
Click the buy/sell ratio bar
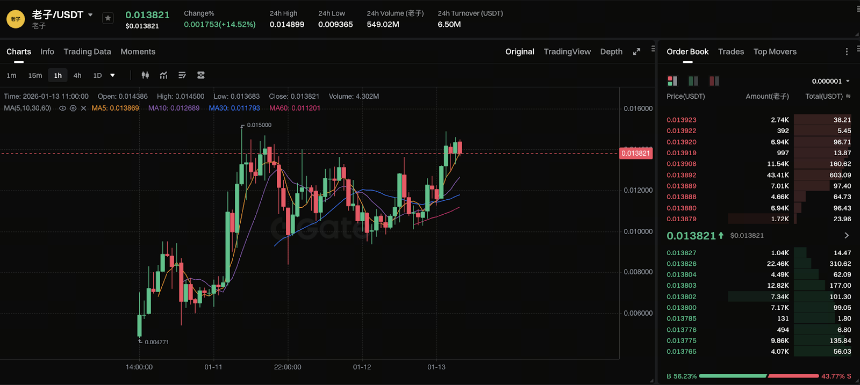click(760, 376)
